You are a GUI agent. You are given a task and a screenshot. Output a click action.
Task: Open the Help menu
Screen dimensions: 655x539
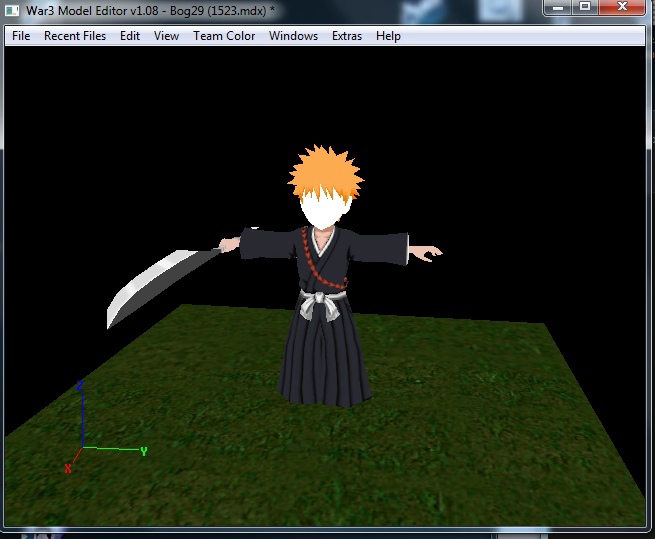click(x=388, y=36)
